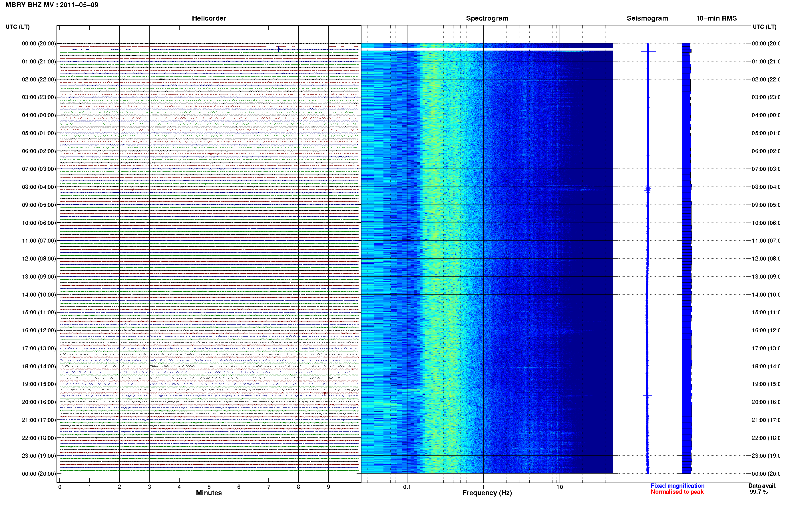Click the "03:00 (23:00)" left axis label
Image resolution: width=812 pixels, height=508 pixels.
click(x=39, y=97)
